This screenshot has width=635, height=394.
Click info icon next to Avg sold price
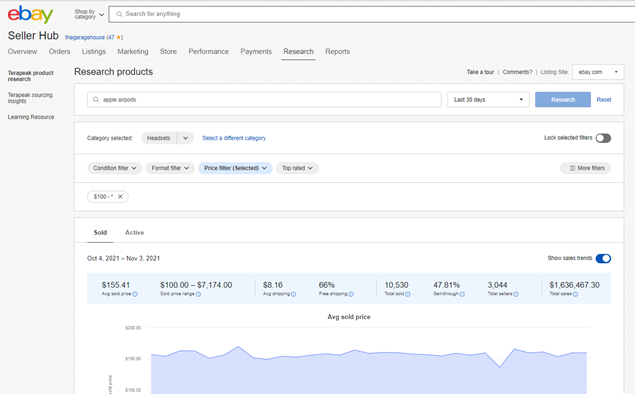tap(135, 294)
